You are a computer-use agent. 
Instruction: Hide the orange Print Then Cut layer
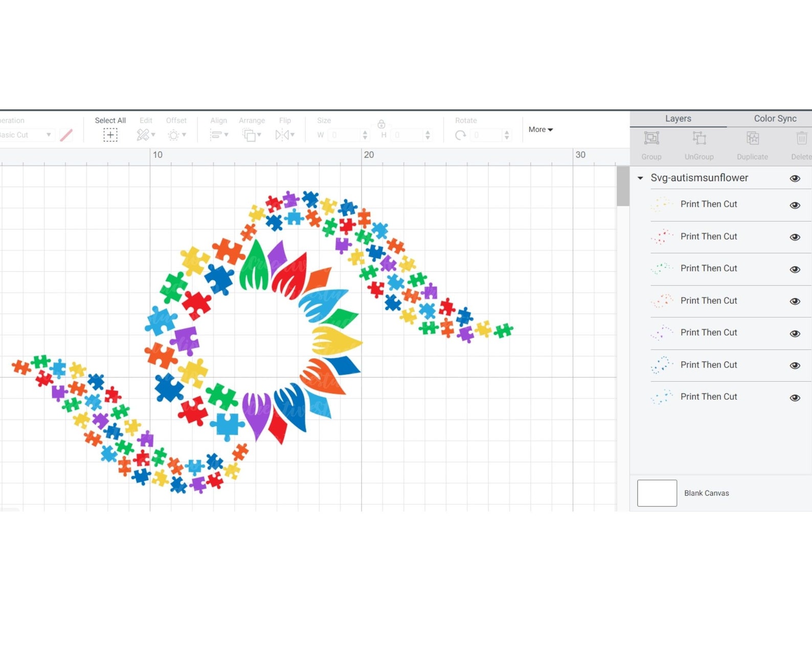(x=795, y=301)
